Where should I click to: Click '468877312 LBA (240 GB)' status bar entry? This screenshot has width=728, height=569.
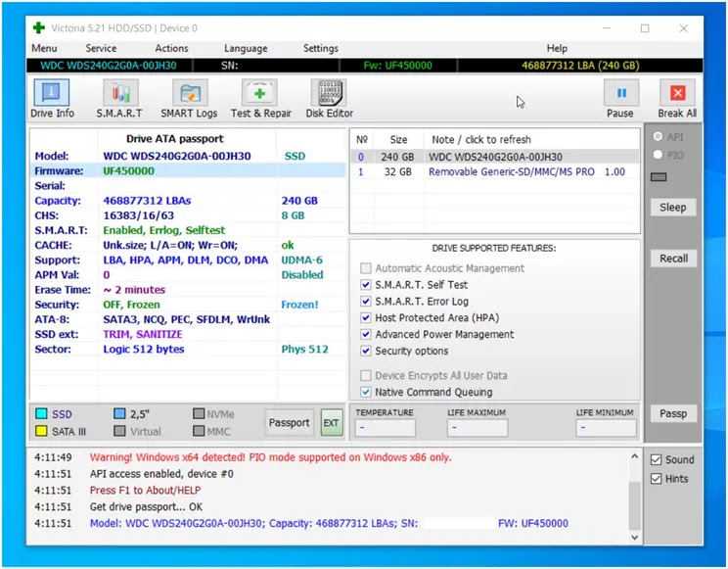click(580, 66)
